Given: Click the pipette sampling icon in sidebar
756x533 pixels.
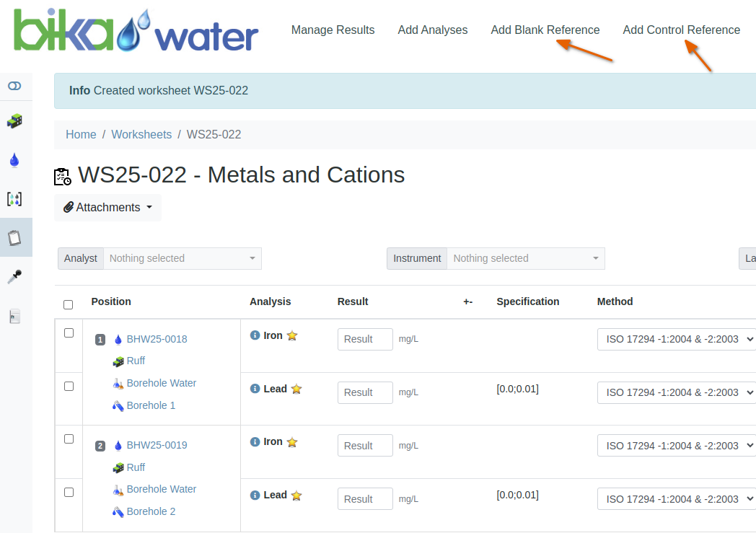Looking at the screenshot, I should tap(14, 276).
